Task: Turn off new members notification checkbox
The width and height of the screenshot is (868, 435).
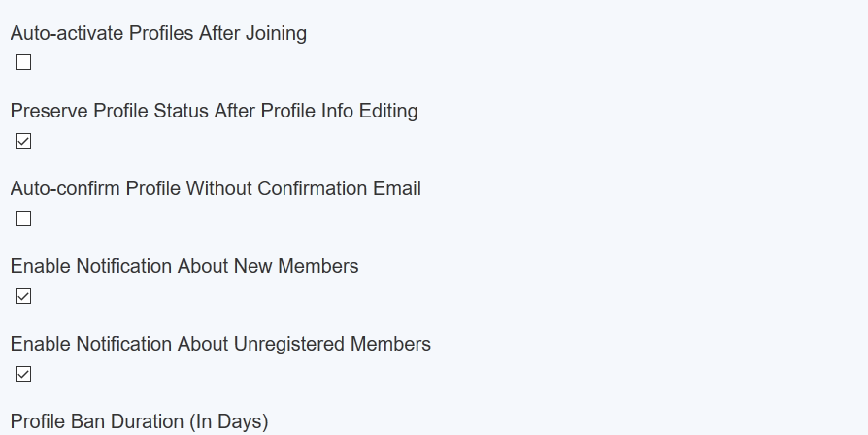Action: 23,296
